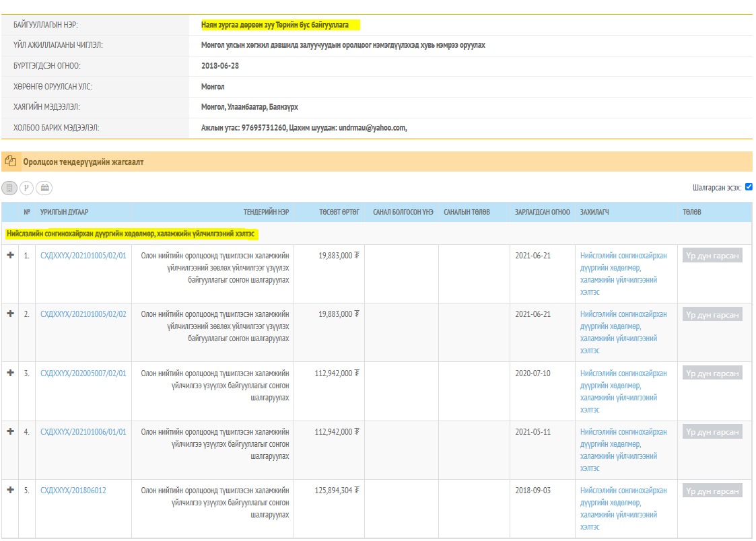
Task: Open tender СХДХХҮХ/201806012 link
Action: [x=73, y=491]
